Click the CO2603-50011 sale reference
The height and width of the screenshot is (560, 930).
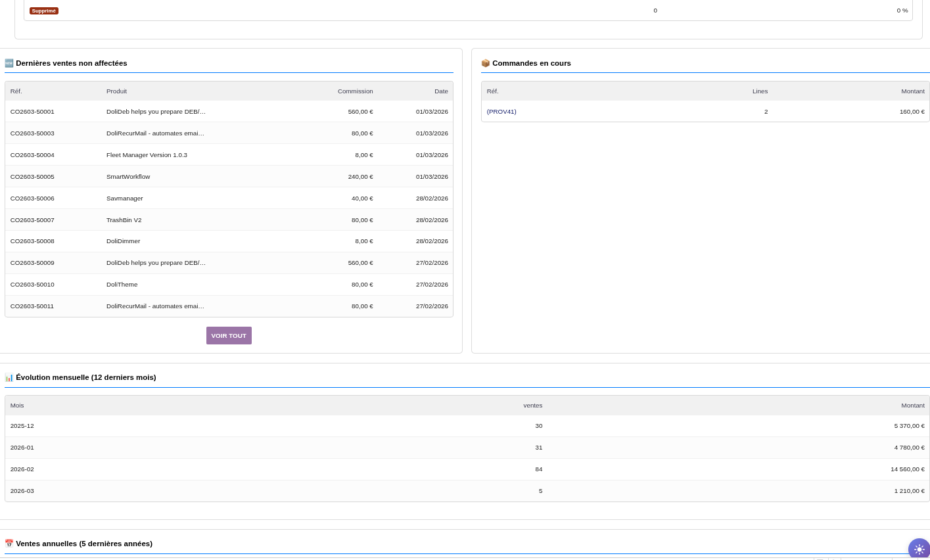(32, 306)
